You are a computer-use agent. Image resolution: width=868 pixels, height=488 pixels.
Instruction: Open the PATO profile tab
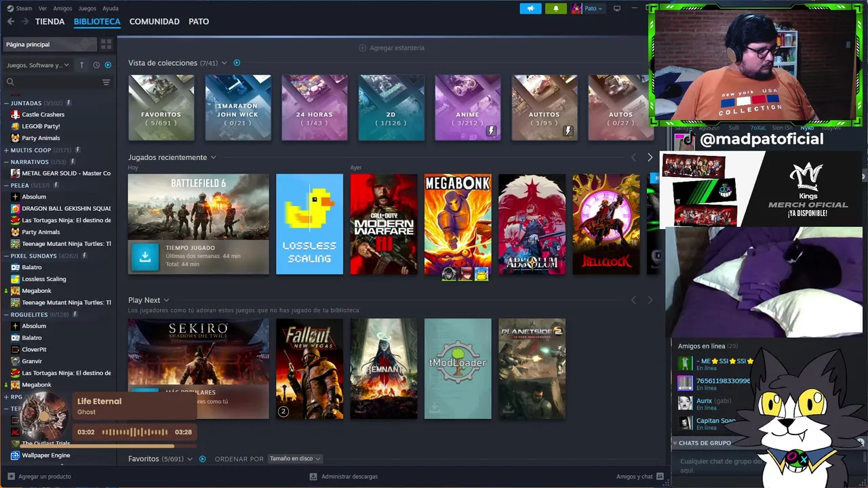(199, 22)
